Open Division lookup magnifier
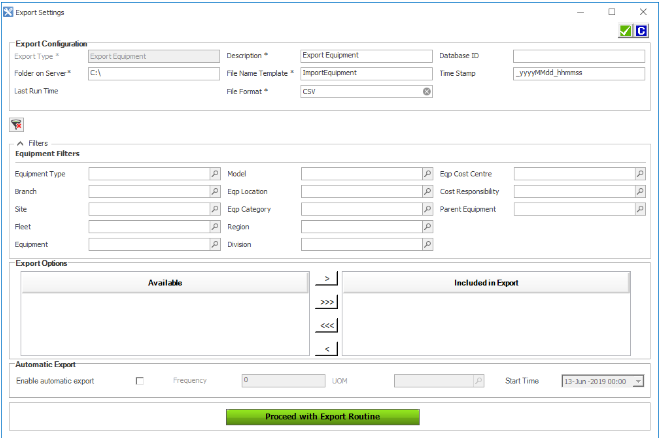The height and width of the screenshot is (438, 659). point(427,244)
